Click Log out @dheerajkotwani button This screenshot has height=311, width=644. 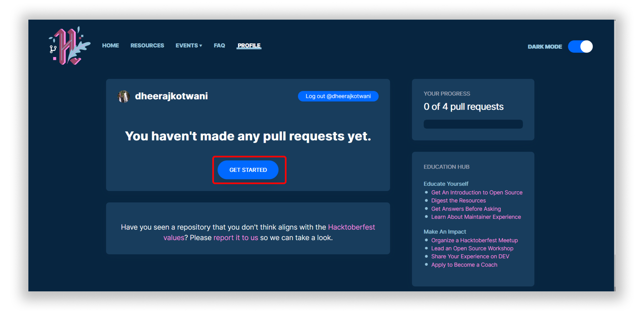(x=338, y=96)
